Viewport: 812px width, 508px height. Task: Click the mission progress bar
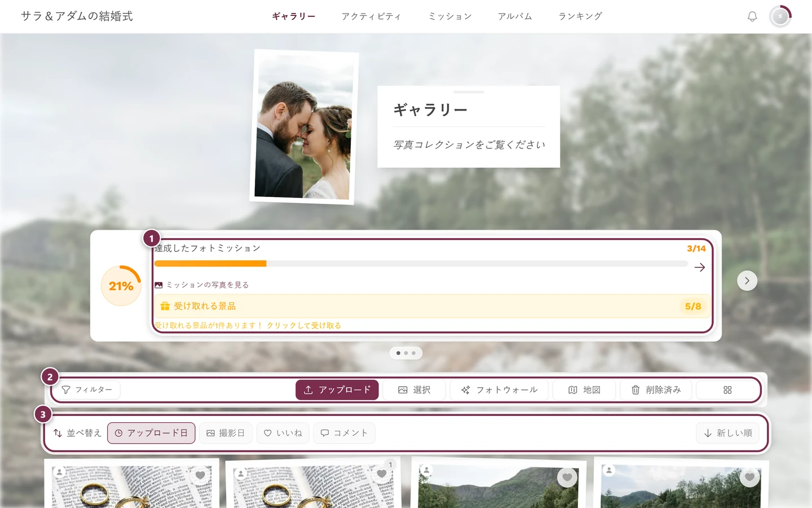pos(421,264)
